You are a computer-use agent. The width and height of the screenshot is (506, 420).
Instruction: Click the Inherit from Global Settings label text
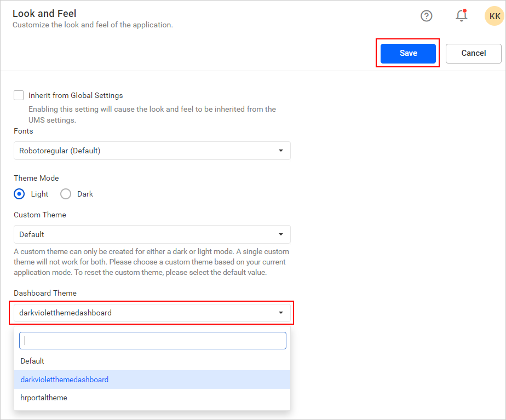(76, 95)
